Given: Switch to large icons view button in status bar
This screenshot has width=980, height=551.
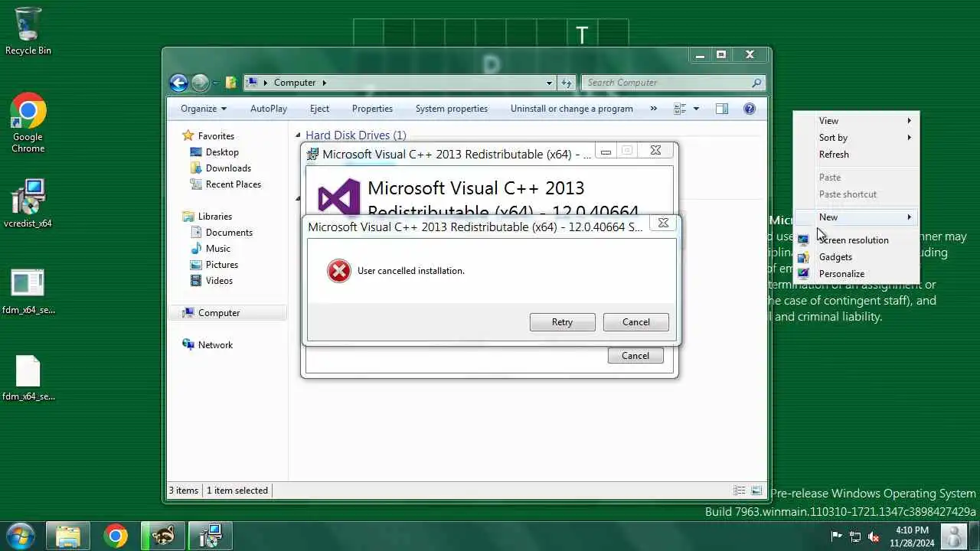Looking at the screenshot, I should click(x=756, y=491).
